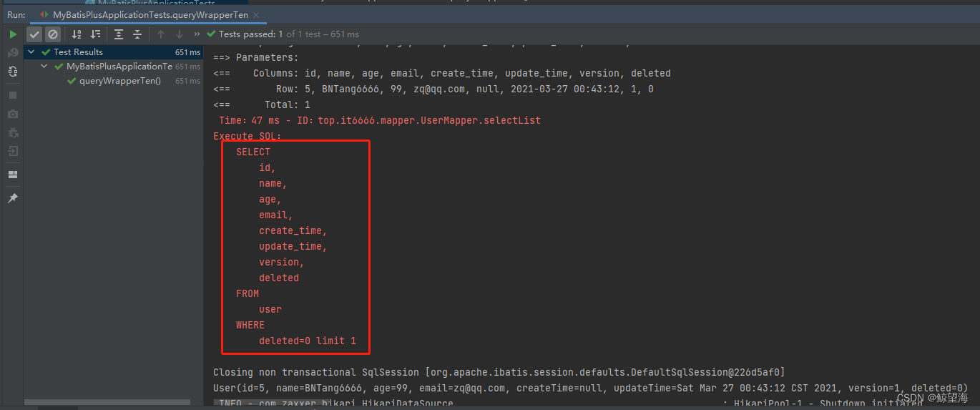
Task: Click the Dump Threads camera icon
Action: tap(13, 114)
